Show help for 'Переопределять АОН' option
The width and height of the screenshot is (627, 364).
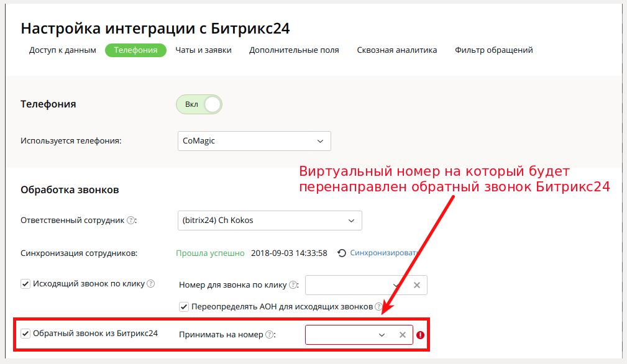[378, 306]
